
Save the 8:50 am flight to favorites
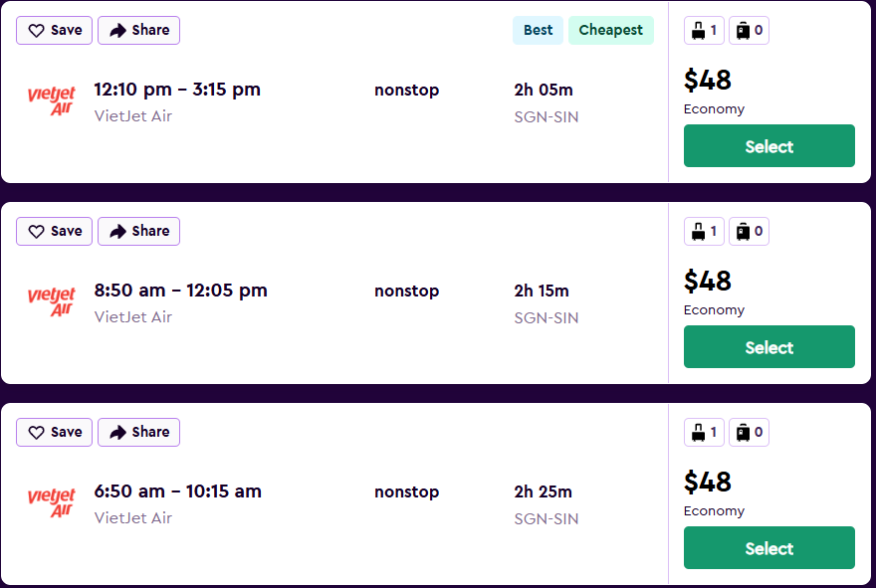(55, 232)
